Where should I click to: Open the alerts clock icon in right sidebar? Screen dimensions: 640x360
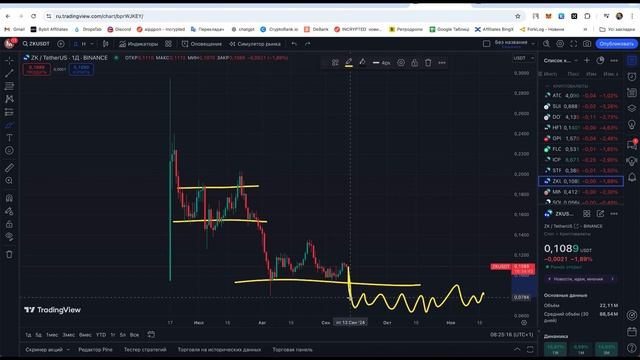coord(632,77)
